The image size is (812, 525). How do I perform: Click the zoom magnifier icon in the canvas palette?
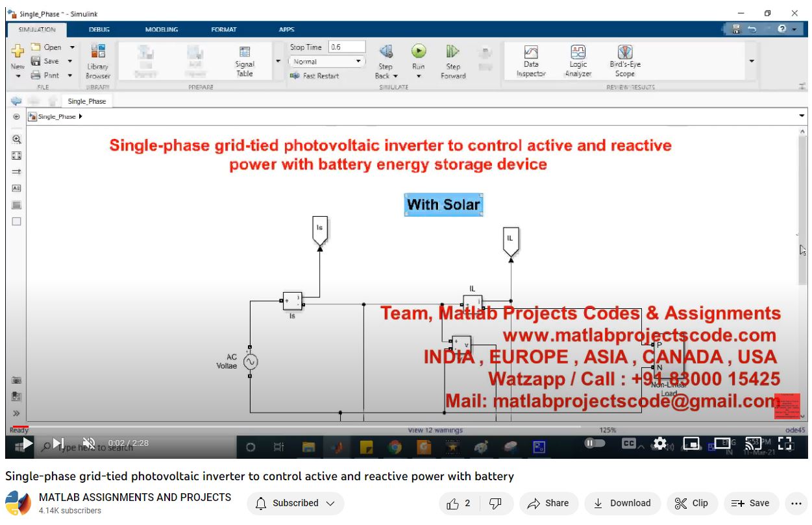click(x=17, y=140)
